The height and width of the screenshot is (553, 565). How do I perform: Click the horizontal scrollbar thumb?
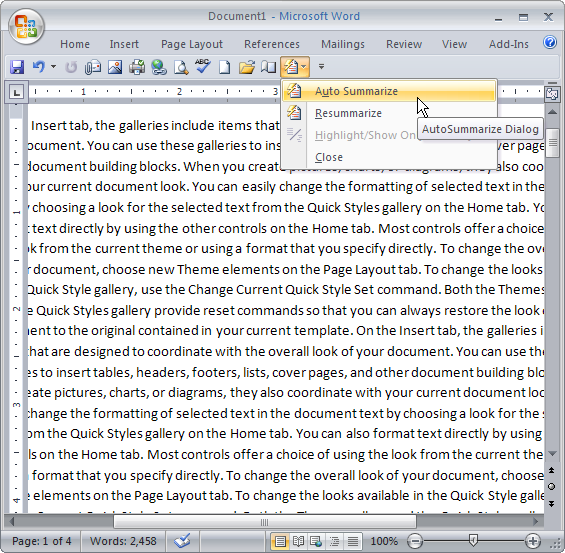(264, 522)
